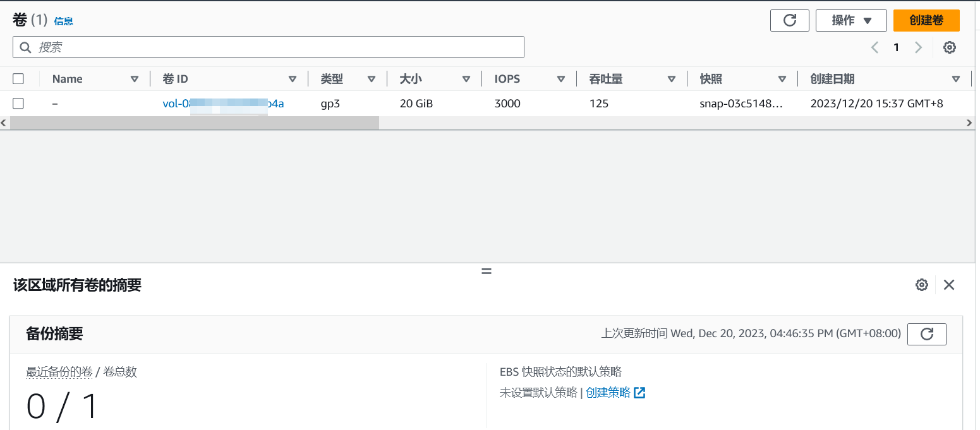Open table preferences gear icon
Screen dimensions: 980x430
pos(950,47)
